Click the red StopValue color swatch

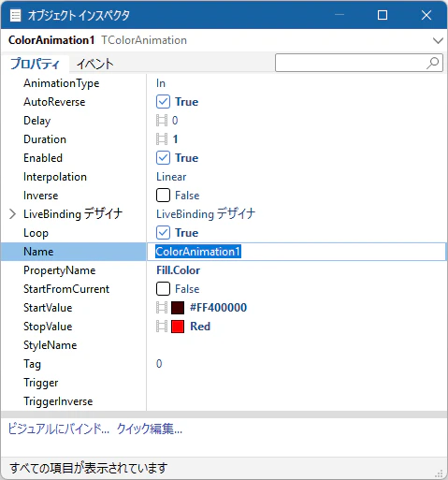click(178, 327)
